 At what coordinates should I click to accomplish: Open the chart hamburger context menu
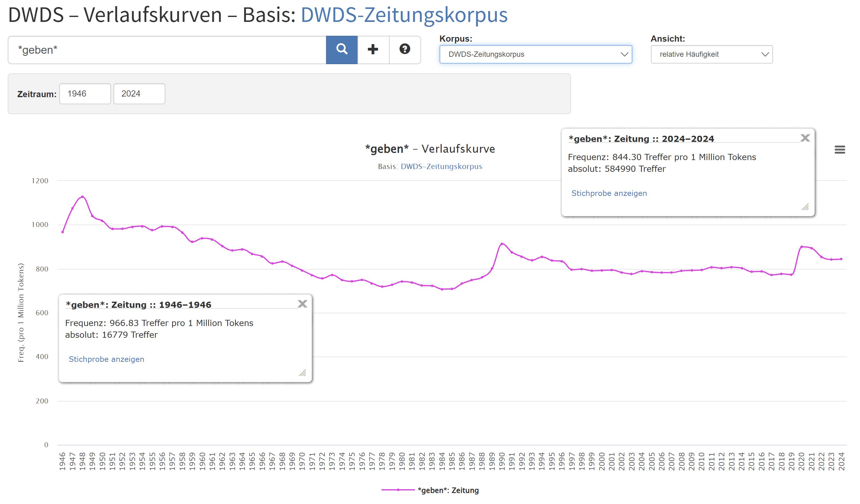840,150
